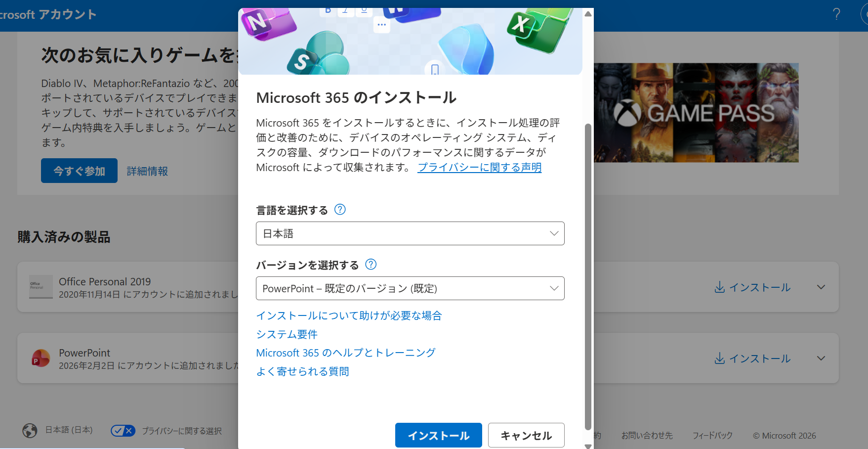Open the language selection dropdown showing 日本語
Screen dimensions: 868x449
(410, 233)
